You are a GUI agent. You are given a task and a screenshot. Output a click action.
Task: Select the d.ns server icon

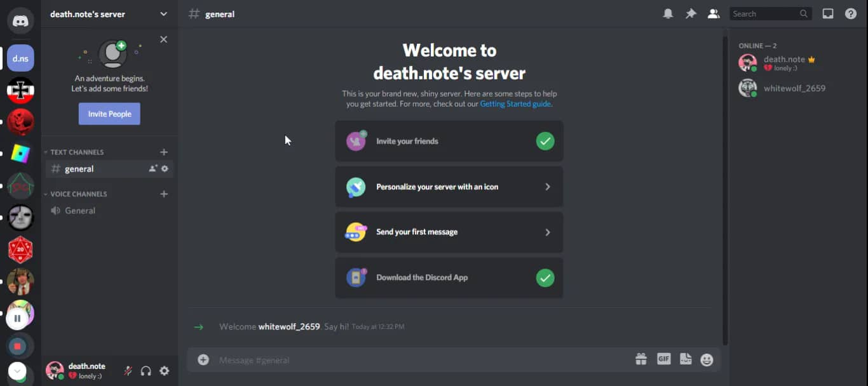coord(20,58)
